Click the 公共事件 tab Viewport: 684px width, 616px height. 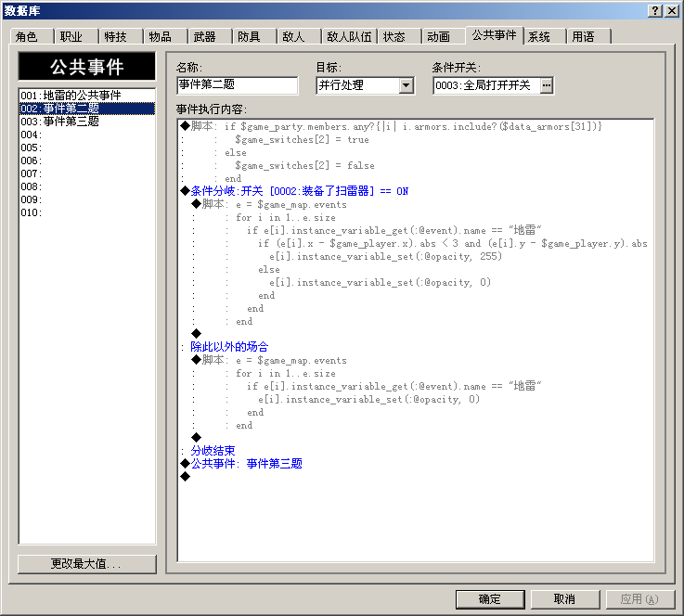495,35
